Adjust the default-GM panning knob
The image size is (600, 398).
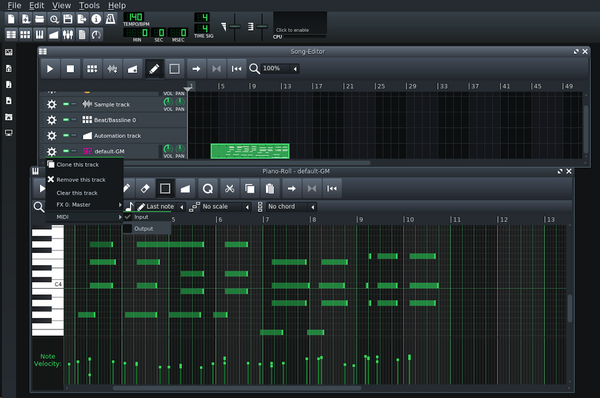tap(180, 149)
